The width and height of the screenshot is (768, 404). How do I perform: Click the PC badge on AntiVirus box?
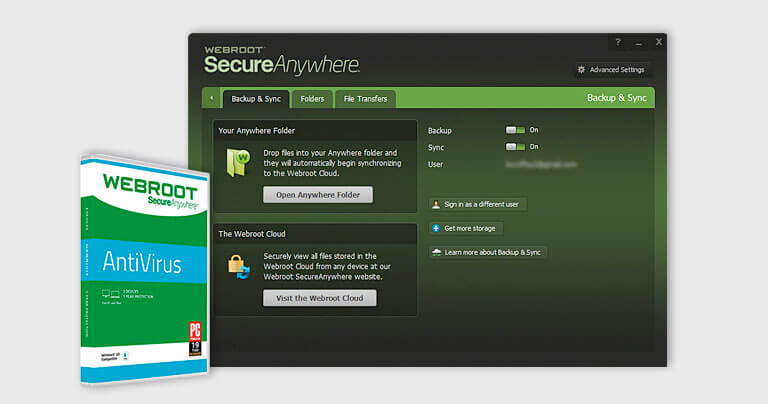195,338
